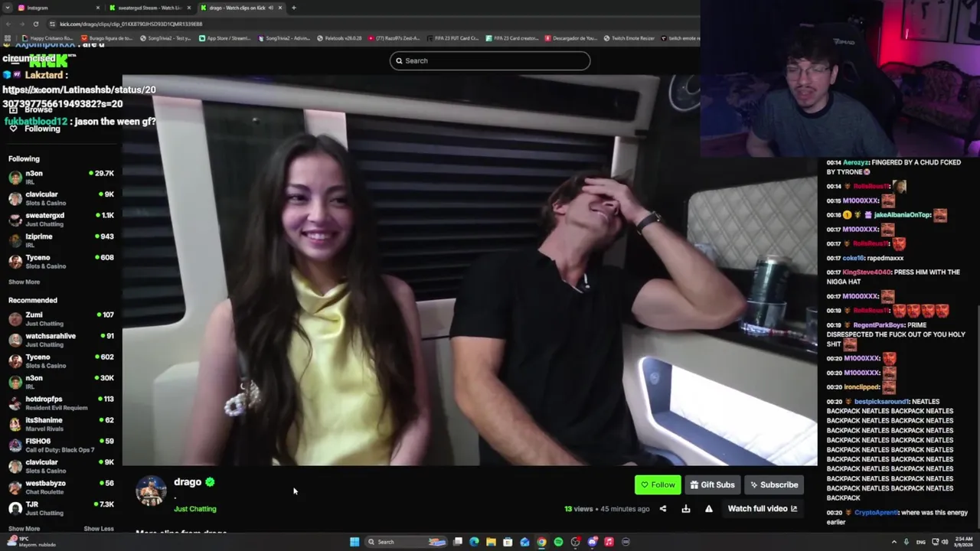Open itsShanime in Recommended list
Screen dimensions: 980x551
pos(61,424)
